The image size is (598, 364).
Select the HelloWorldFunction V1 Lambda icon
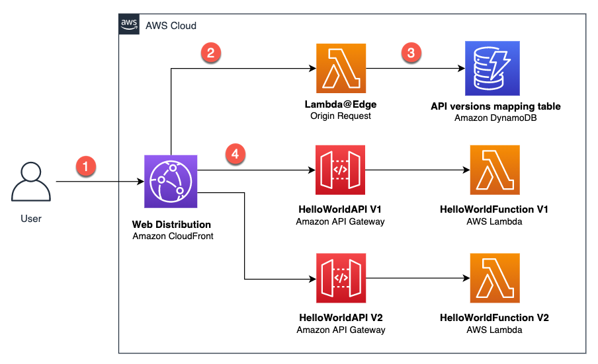click(495, 170)
